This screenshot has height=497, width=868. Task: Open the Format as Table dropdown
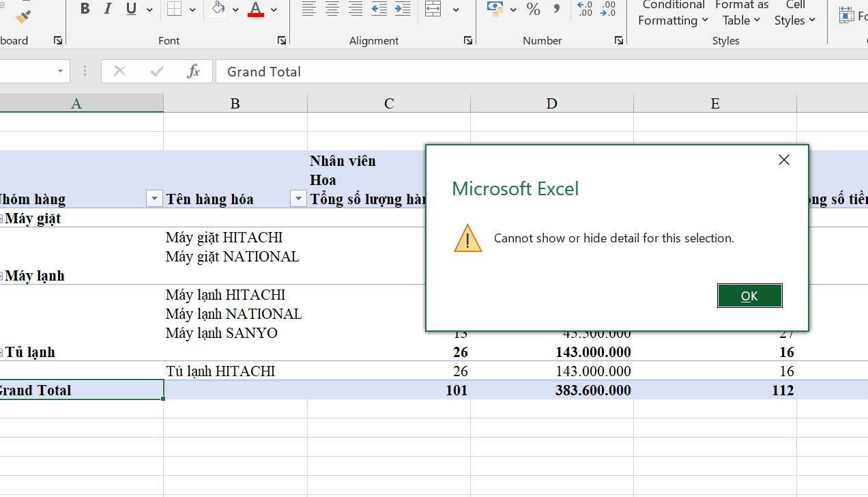[x=741, y=14]
